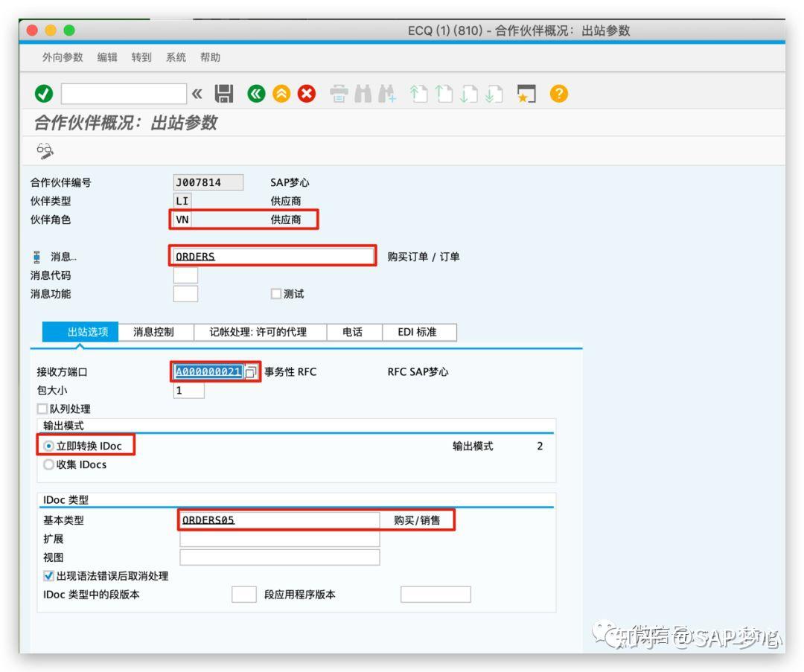Click the message type field ORDERS
The width and height of the screenshot is (804, 672).
click(x=273, y=256)
